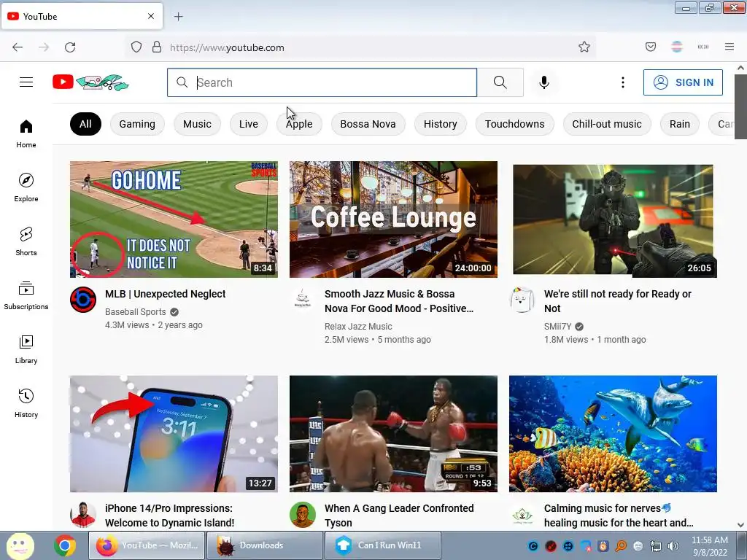The width and height of the screenshot is (747, 560).
Task: Bookmark this page with star icon
Action: pyautogui.click(x=584, y=47)
